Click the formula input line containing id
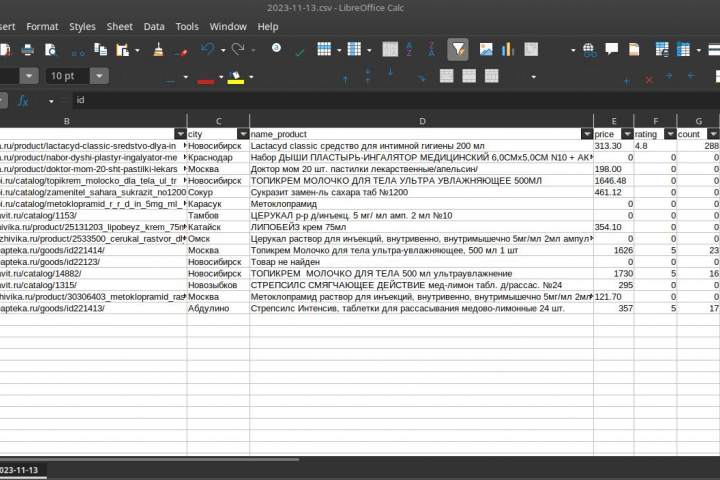The image size is (720, 480). click(395, 100)
